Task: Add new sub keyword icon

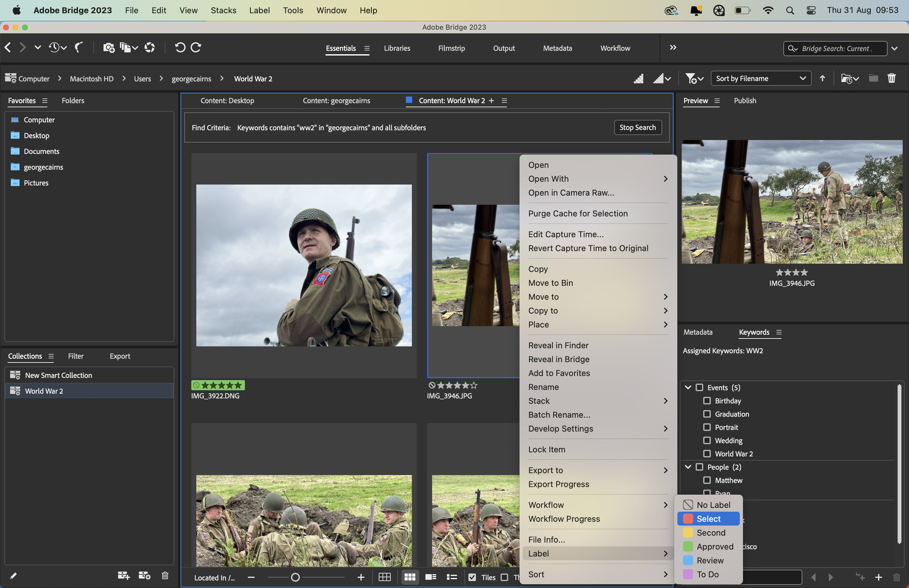Action: pyautogui.click(x=860, y=577)
